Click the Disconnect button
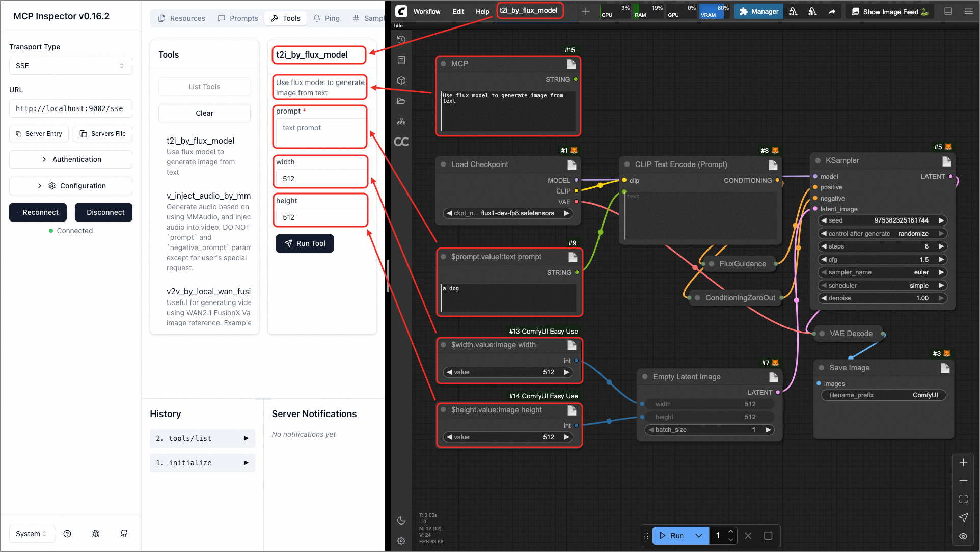This screenshot has width=980, height=552. tap(105, 212)
